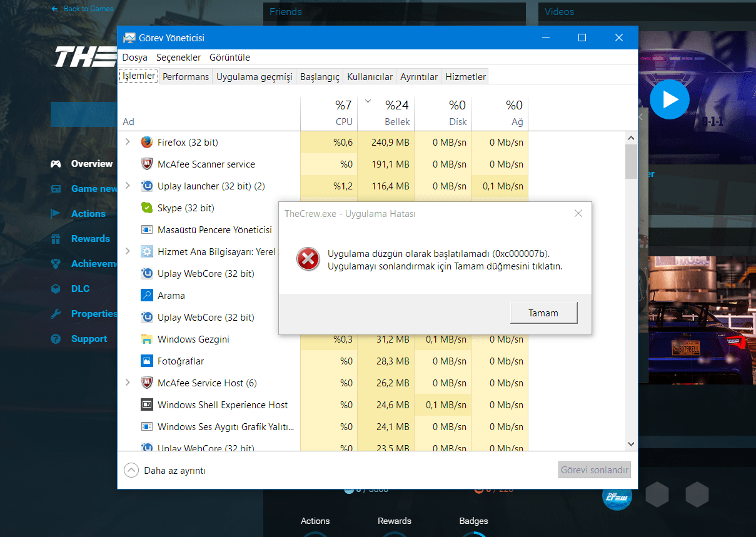Click the red error icon in dialog

tap(308, 258)
